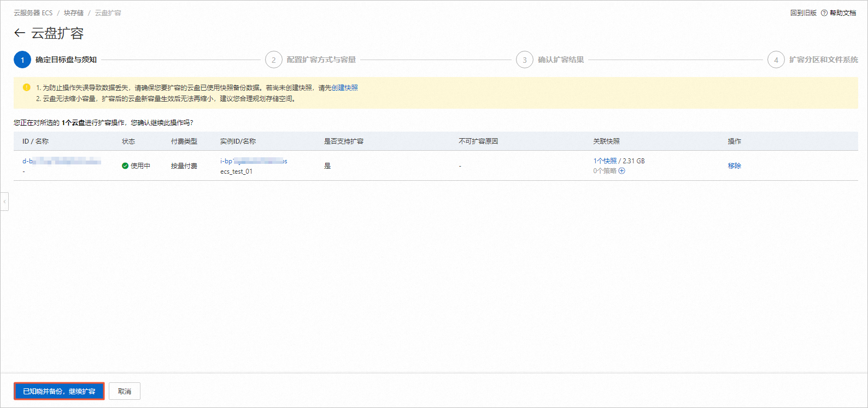Click the 创建快照 link in the notice
The width and height of the screenshot is (868, 408).
(344, 88)
